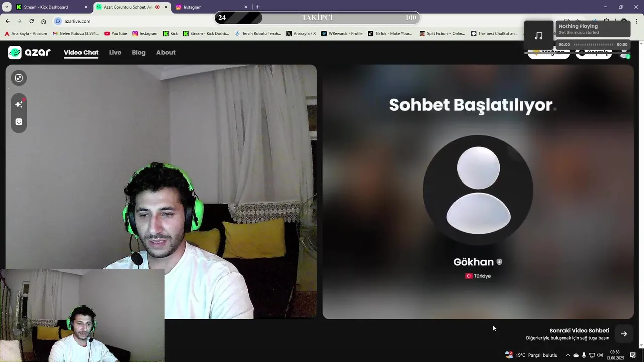Open the taskbar clock and date
Image resolution: width=644 pixels, height=362 pixels.
coord(615,355)
